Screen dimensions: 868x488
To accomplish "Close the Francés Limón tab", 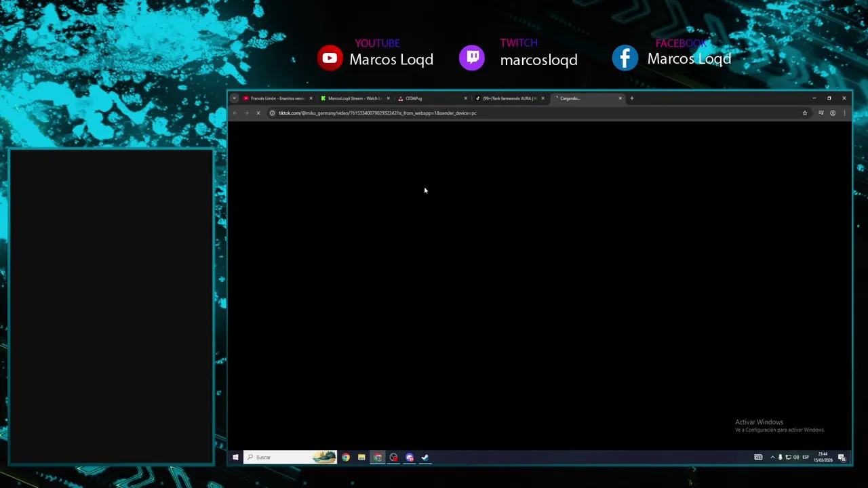I will click(x=311, y=98).
